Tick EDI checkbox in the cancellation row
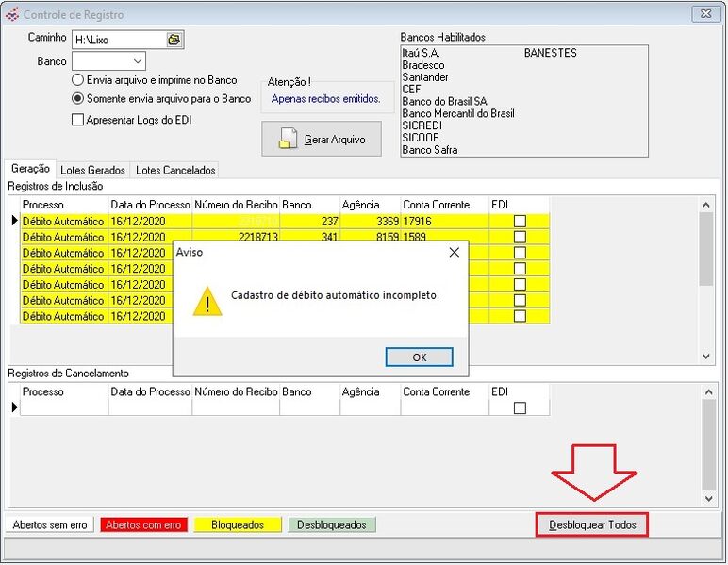The image size is (728, 565). pos(520,407)
